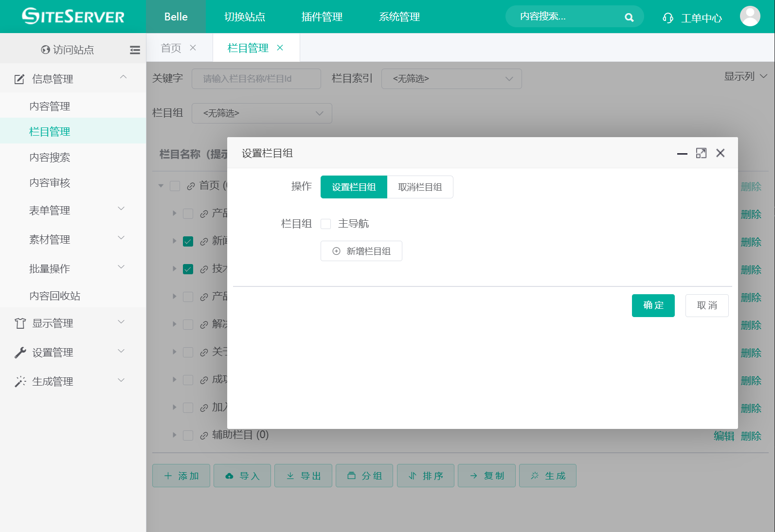Maximize the 设置栏目组 dialog
The width and height of the screenshot is (775, 532).
tap(701, 153)
